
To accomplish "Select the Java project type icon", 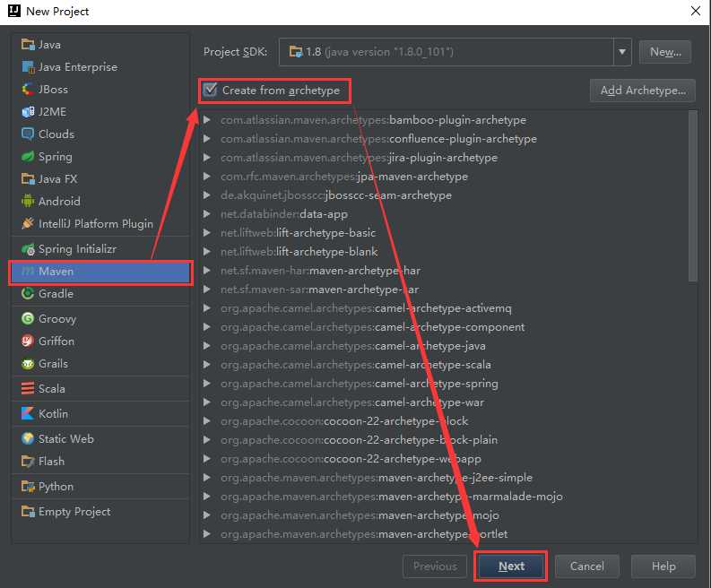I will (28, 45).
